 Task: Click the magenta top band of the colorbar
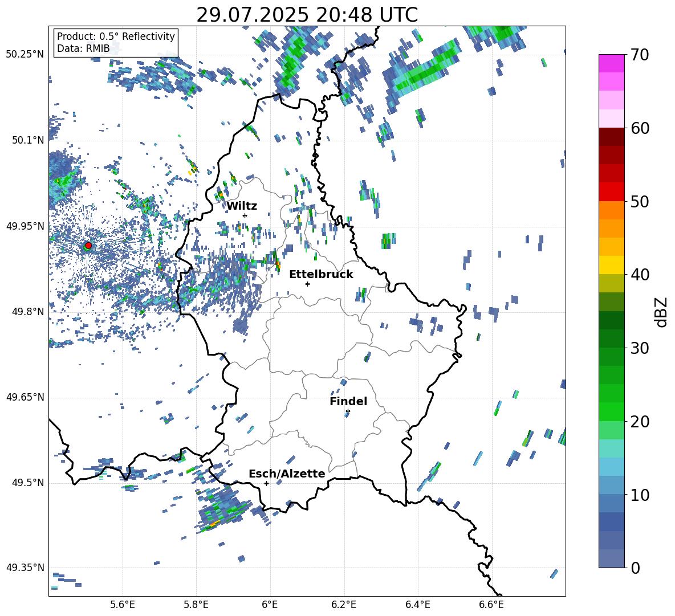point(611,63)
